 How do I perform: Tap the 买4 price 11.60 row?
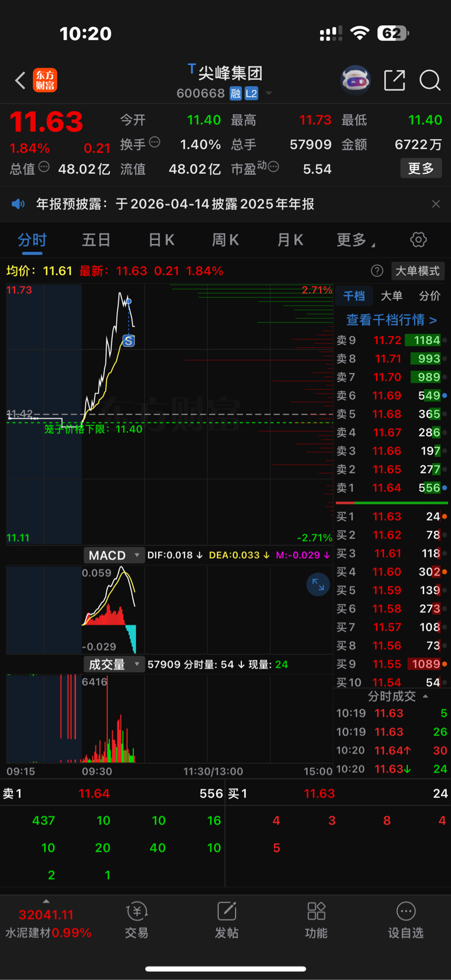pos(392,572)
